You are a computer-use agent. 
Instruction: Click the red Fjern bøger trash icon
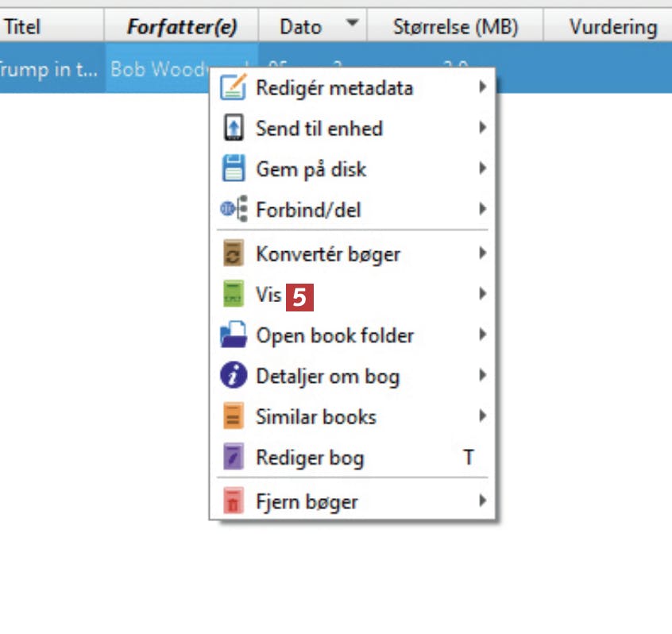point(234,501)
